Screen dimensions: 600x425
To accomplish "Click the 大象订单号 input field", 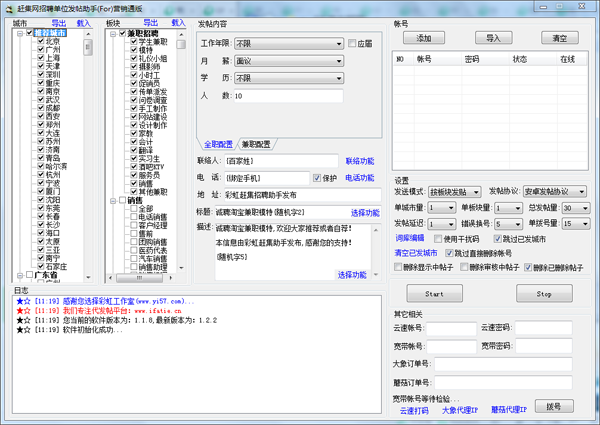I will tap(503, 364).
